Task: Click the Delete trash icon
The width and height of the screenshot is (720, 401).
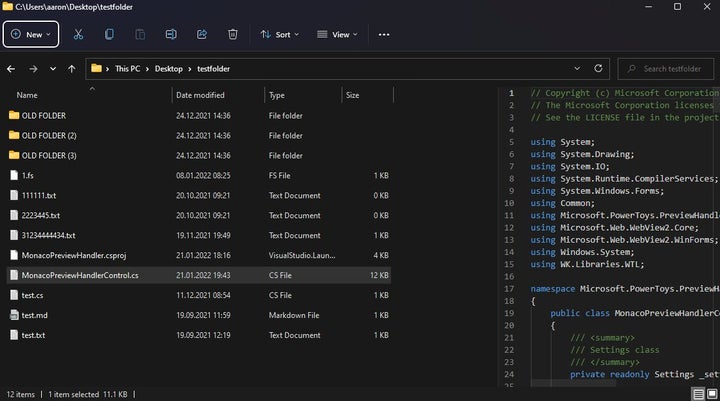Action: [233, 34]
